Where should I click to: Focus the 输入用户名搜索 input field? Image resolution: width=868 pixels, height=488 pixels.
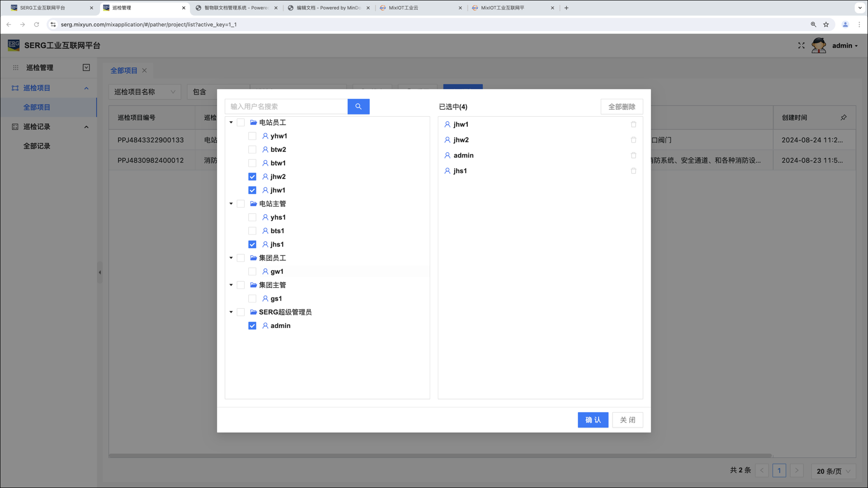point(286,107)
